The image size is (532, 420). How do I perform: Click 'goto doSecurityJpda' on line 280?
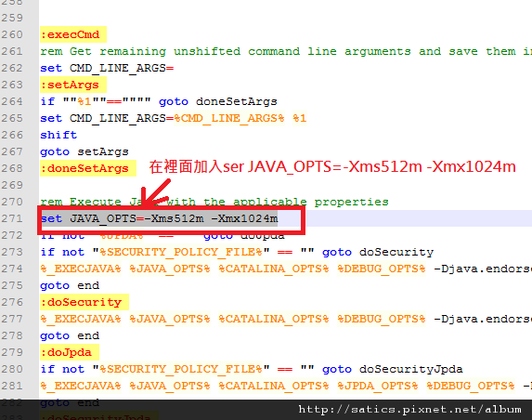click(x=393, y=369)
